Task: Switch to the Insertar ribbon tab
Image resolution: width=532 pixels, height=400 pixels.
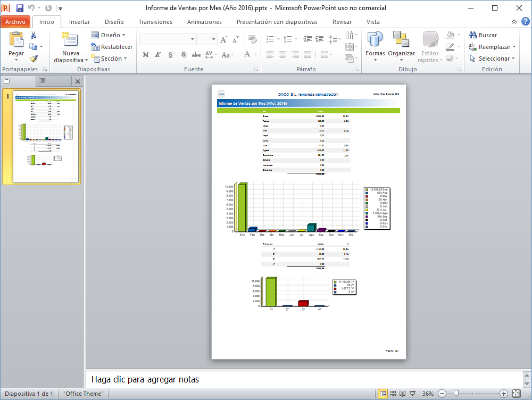Action: (x=79, y=22)
